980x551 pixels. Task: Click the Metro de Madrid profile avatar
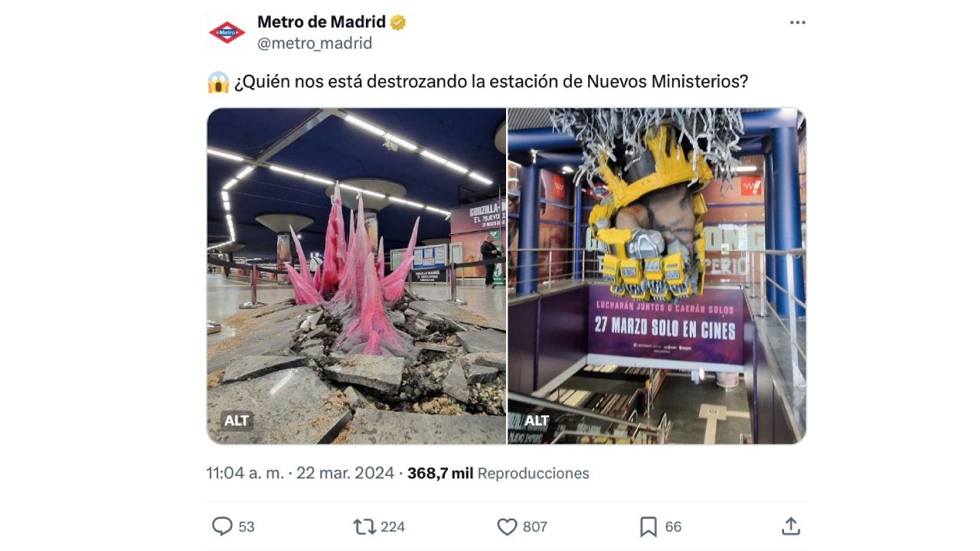(227, 32)
